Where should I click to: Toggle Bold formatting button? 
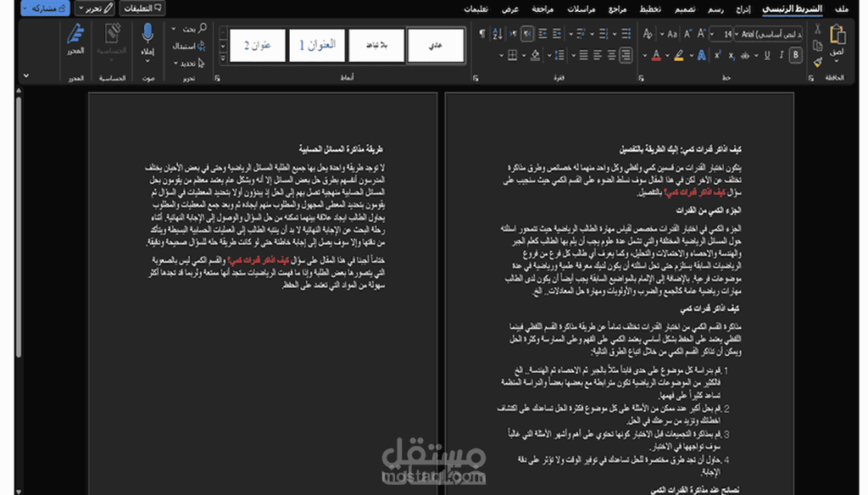point(795,55)
